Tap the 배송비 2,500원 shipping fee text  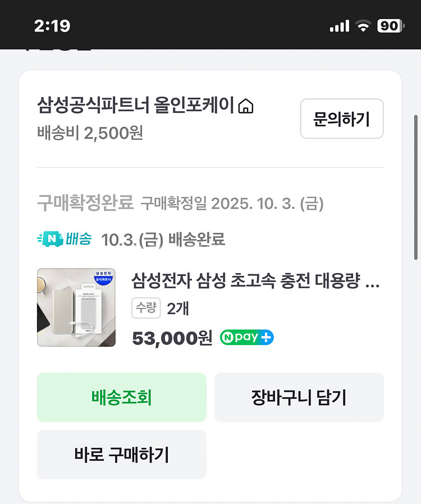(90, 134)
